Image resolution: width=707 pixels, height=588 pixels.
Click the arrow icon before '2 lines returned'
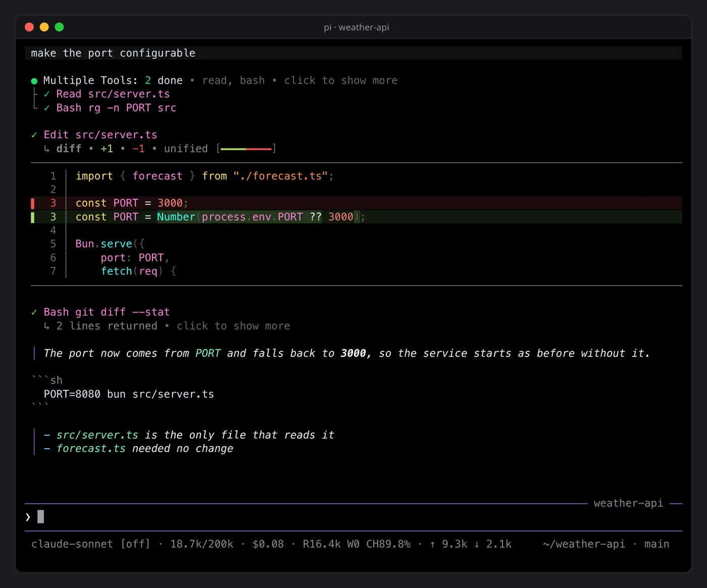point(46,326)
